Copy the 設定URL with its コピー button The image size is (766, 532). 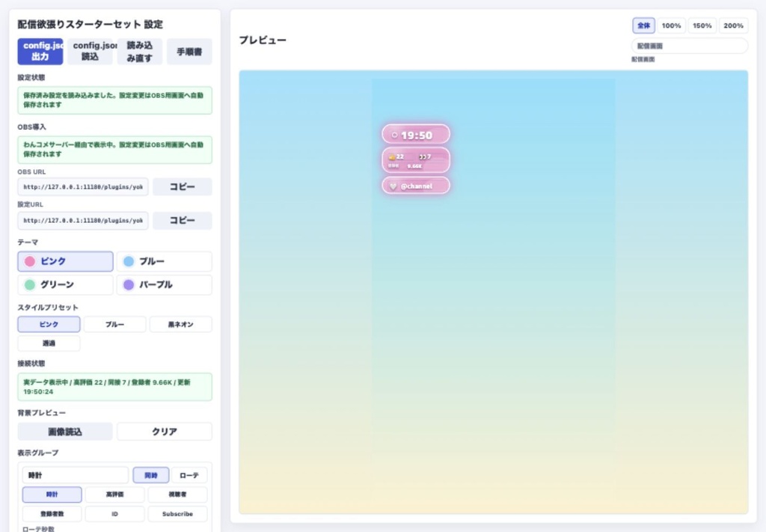183,220
